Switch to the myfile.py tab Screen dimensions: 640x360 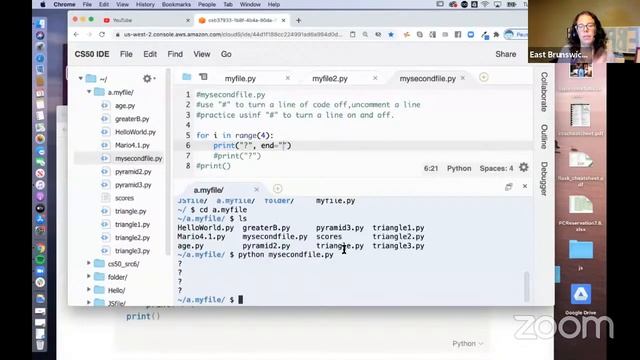240,78
